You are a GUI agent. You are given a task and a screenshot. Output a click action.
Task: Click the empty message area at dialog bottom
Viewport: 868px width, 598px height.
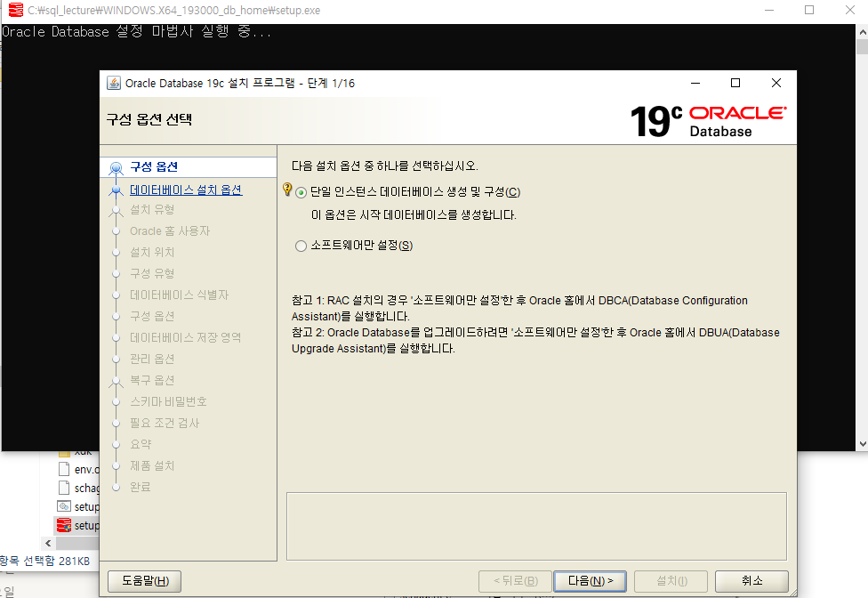pyautogui.click(x=536, y=527)
